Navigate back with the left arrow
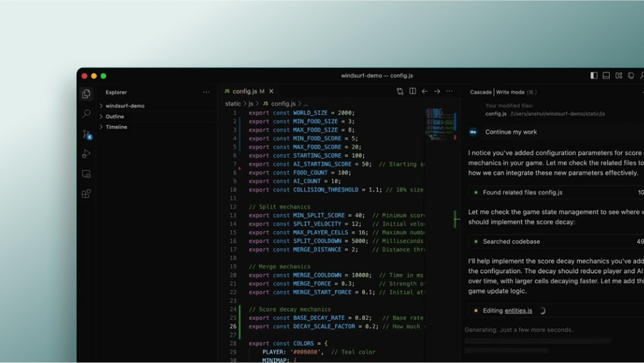Viewport: 644px width, 363px height. [425, 91]
